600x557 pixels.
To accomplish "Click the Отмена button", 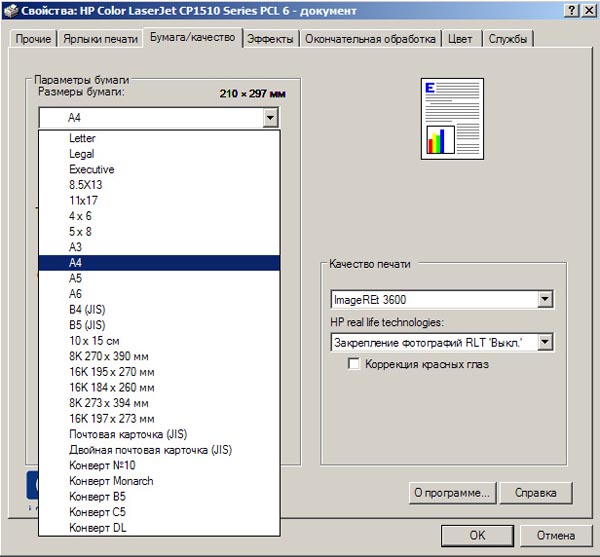I will (x=556, y=535).
